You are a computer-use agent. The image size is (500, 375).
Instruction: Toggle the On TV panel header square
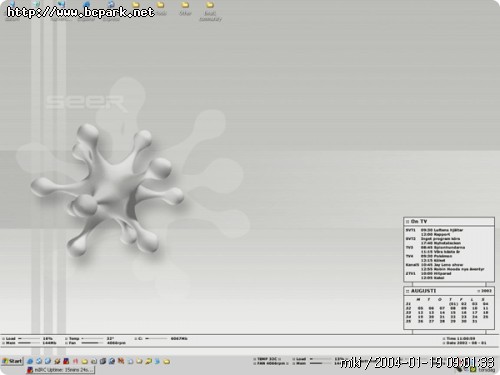[x=407, y=221]
